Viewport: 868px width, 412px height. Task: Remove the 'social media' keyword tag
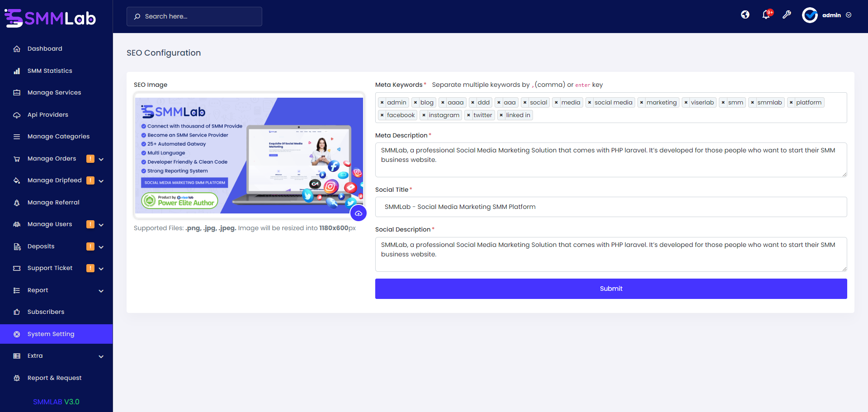pyautogui.click(x=590, y=103)
